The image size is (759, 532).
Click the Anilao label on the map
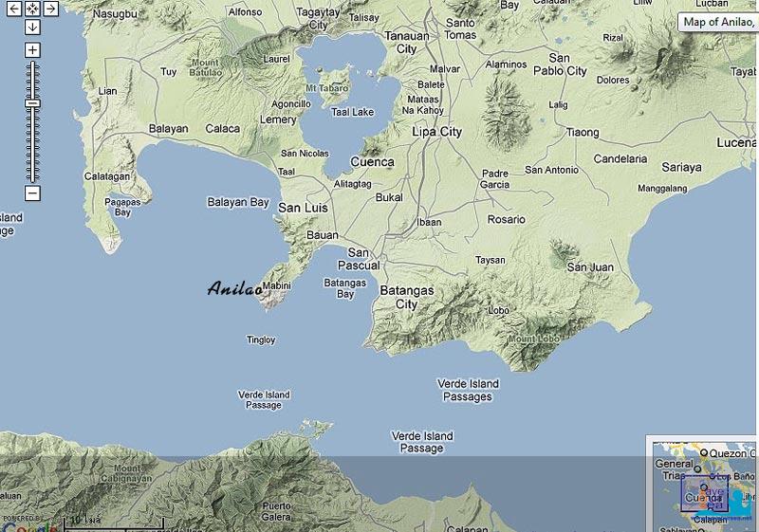234,288
